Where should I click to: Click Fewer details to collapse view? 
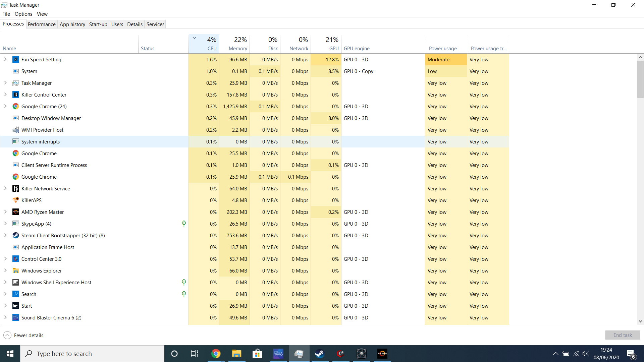(23, 336)
